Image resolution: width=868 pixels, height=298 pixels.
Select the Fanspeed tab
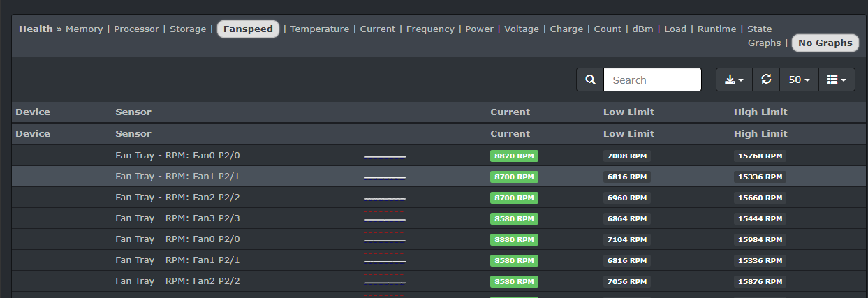tap(249, 29)
